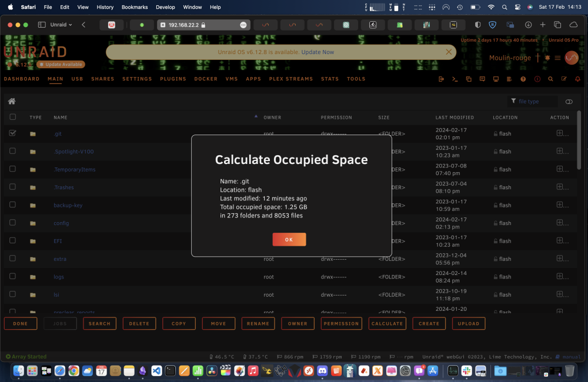
Task: Click the Unraid search magnifier icon
Action: [550, 79]
